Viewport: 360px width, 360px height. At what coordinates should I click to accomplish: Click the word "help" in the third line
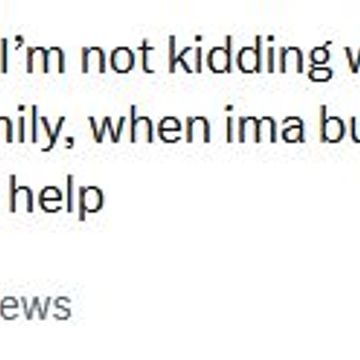tap(56, 198)
